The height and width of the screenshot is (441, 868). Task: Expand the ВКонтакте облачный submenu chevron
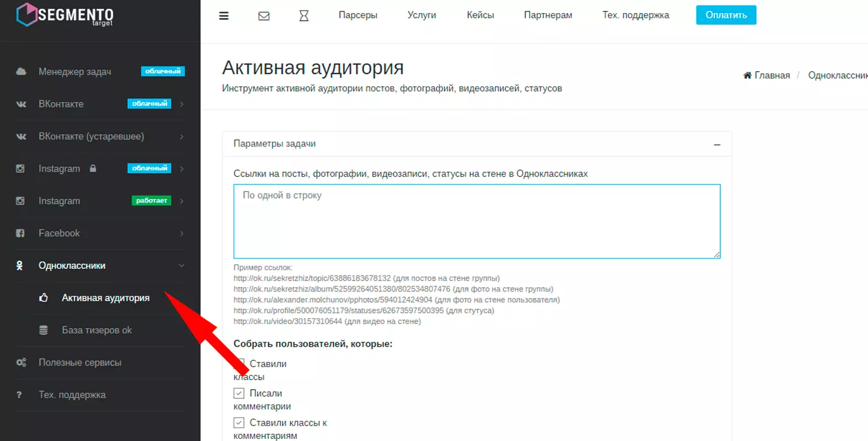coord(182,104)
